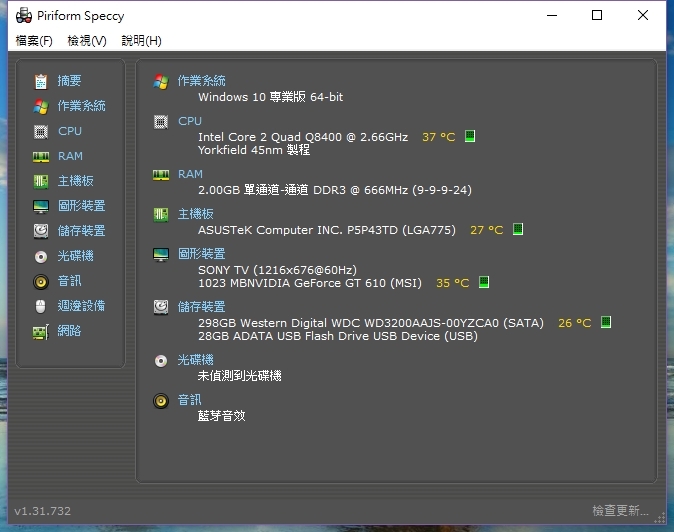
Task: Select 週邊設備 label in the sidebar
Action: (82, 306)
